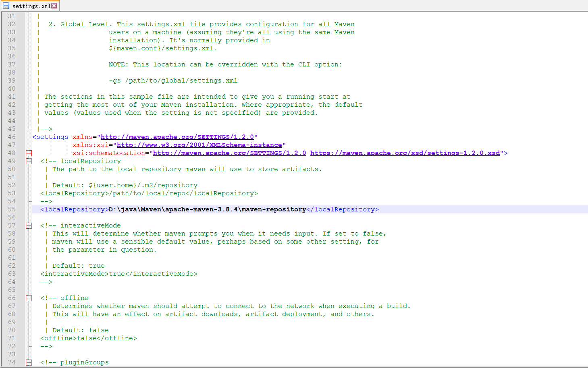Click the opening <localRepository> tag on line 55

coord(75,209)
